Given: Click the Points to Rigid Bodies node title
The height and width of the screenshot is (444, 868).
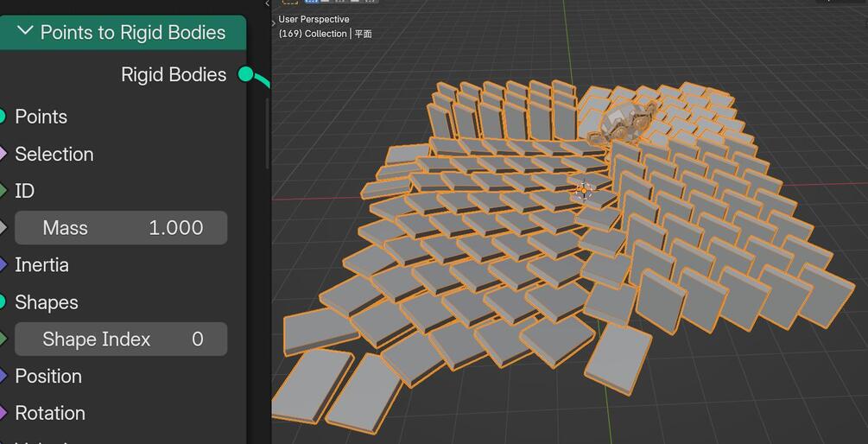Looking at the screenshot, I should click(x=133, y=32).
